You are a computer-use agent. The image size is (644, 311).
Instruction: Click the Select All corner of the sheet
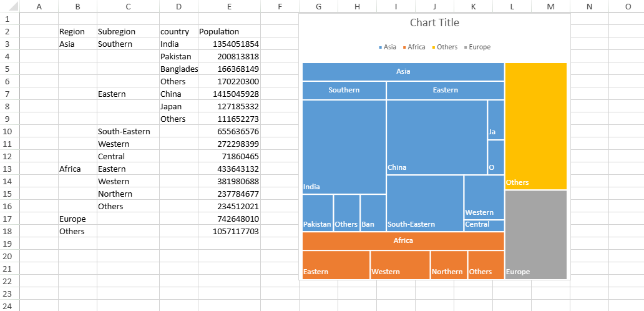point(9,6)
